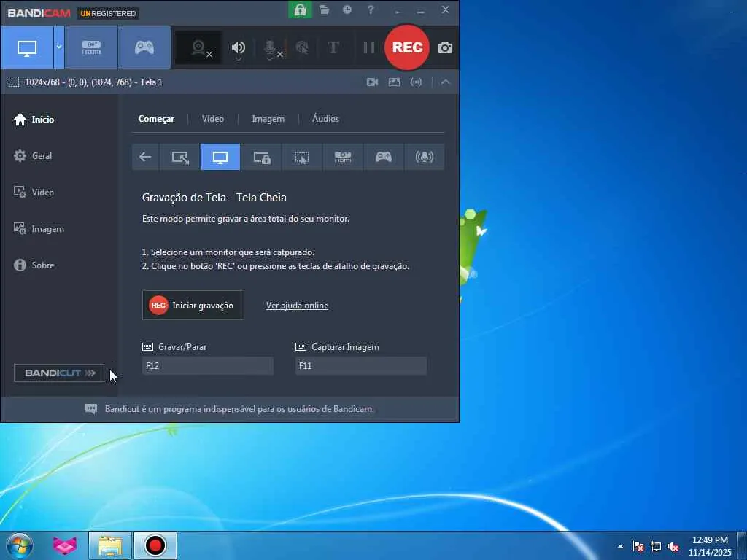Select the specific window lock mode icon
The image size is (747, 560).
pyautogui.click(x=261, y=157)
